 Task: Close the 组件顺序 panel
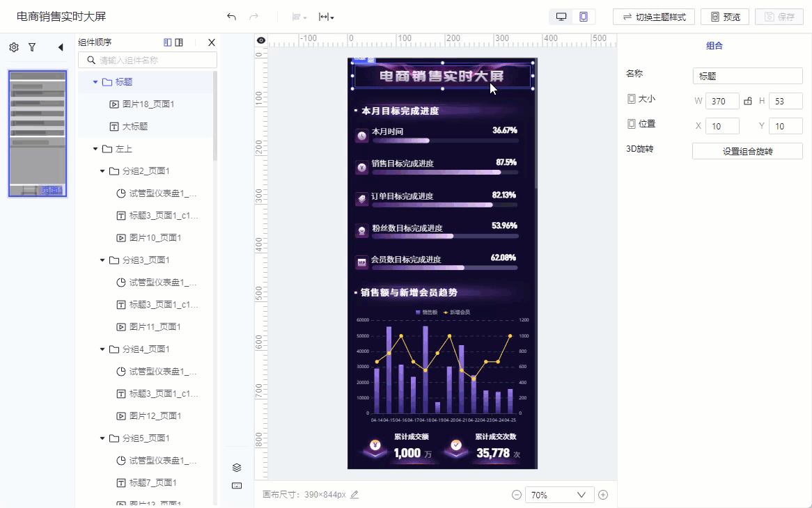pos(211,42)
